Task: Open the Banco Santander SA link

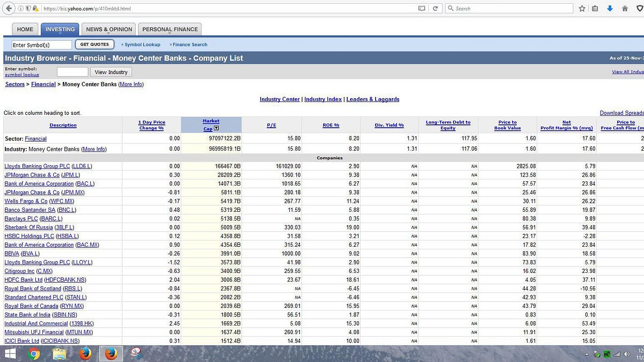Action: pyautogui.click(x=30, y=210)
